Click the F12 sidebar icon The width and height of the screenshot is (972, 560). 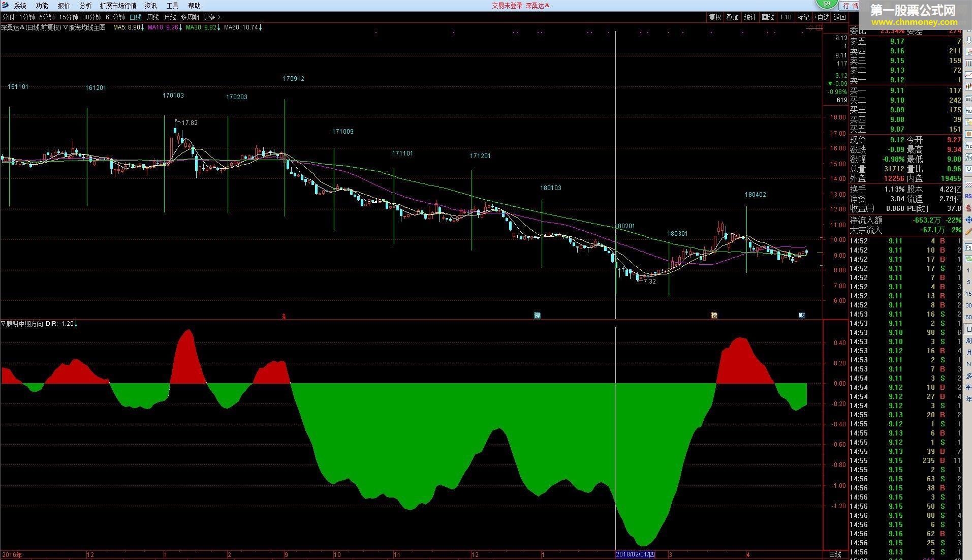(968, 146)
